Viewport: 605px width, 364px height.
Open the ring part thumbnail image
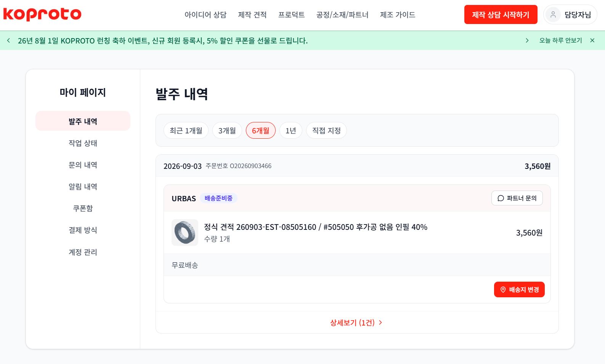[185, 233]
